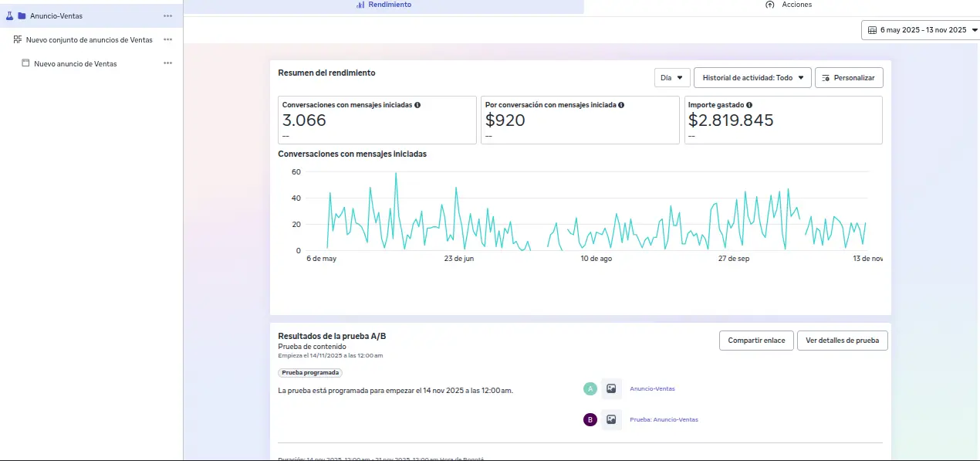This screenshot has height=461, width=980.
Task: Click the ad icon beside Nuevo anuncio de Ventas
Action: pyautogui.click(x=25, y=63)
